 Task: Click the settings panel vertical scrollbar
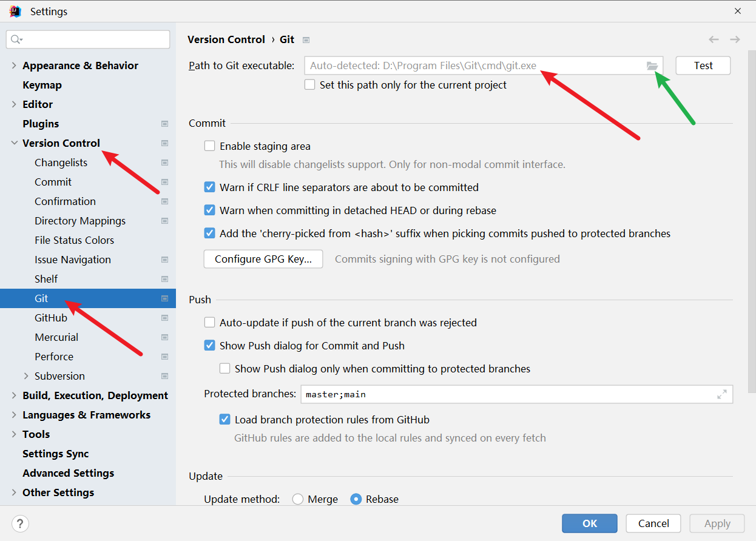pos(752,221)
